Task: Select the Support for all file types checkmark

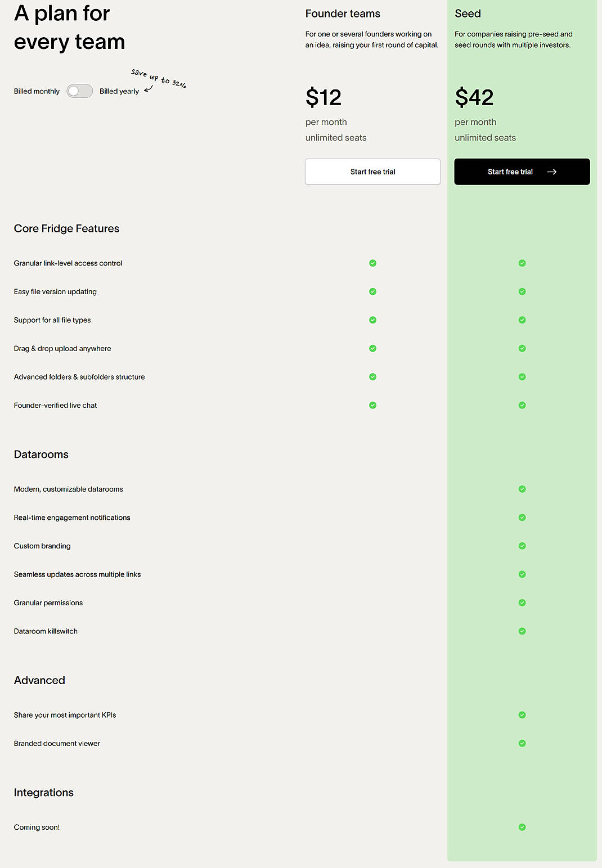Action: (372, 320)
